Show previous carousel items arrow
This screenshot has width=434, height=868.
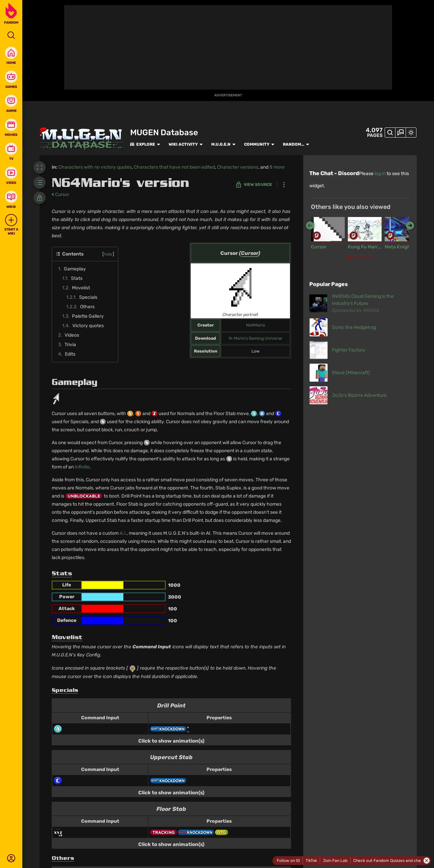[x=310, y=225]
